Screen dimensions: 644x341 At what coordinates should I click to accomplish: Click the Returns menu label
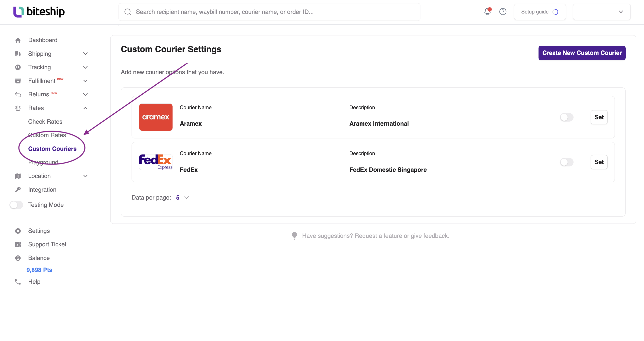click(38, 94)
